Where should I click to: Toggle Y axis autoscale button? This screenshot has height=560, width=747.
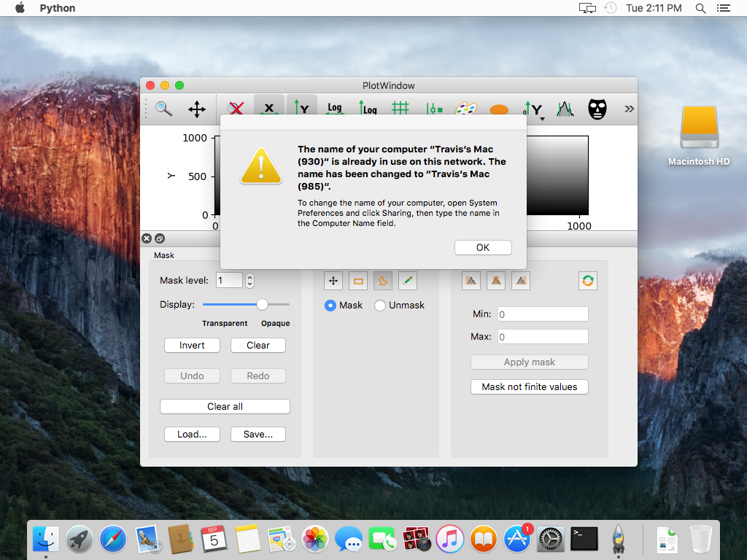(x=301, y=107)
